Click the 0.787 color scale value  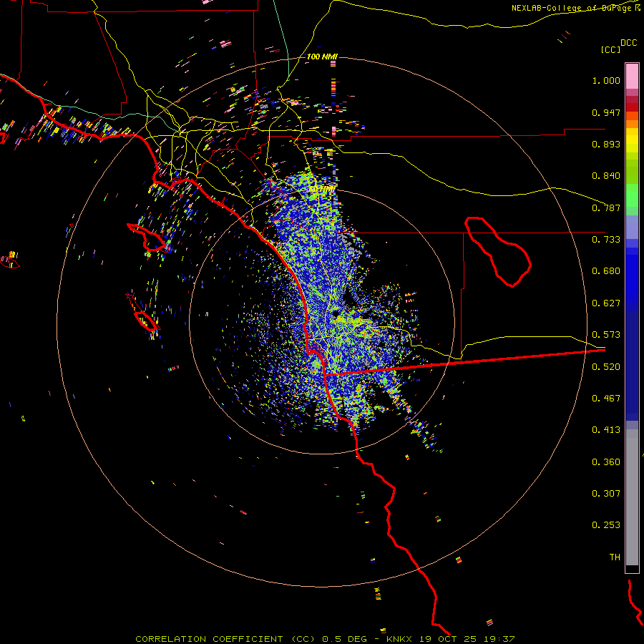point(606,208)
